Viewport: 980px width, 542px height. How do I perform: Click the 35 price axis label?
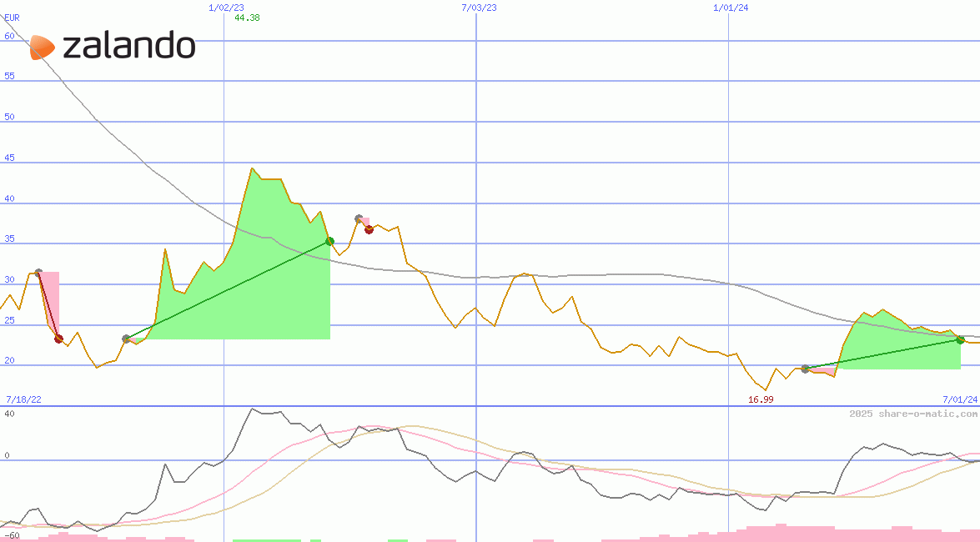click(9, 238)
